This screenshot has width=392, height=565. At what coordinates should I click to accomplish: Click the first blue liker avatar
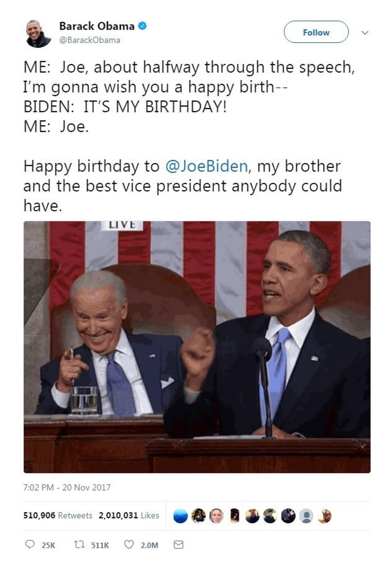[x=180, y=516]
